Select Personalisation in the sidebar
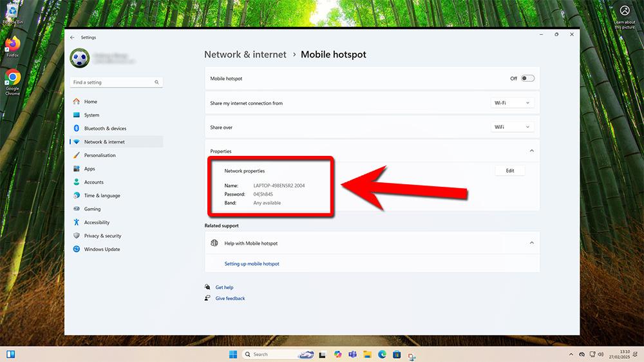This screenshot has height=362, width=644. (100, 155)
